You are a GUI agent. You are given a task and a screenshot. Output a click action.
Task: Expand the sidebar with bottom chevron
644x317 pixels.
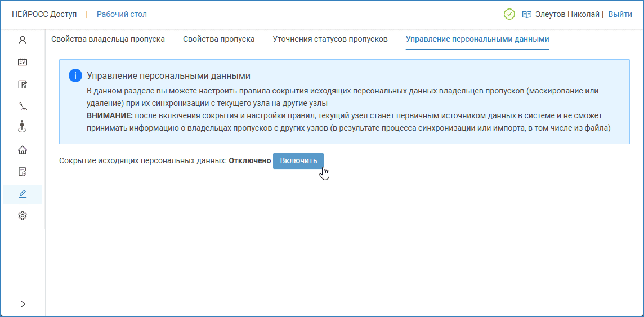[23, 304]
